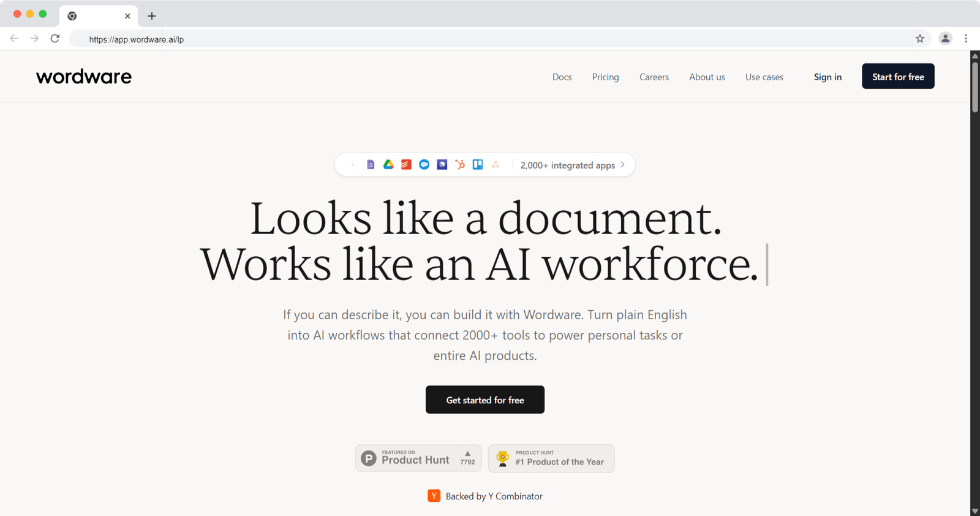Click the Sign in link
980x516 pixels.
[x=827, y=77]
